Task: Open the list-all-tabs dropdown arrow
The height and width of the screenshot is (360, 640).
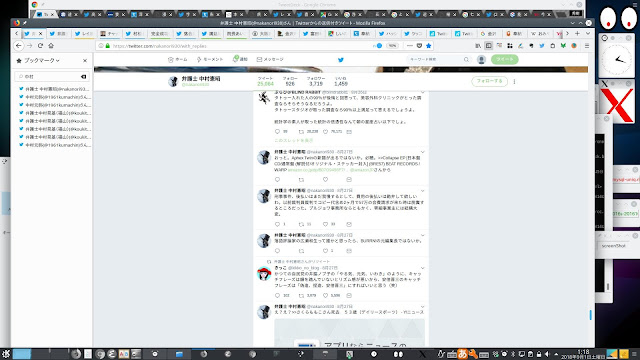Action: pyautogui.click(x=588, y=33)
